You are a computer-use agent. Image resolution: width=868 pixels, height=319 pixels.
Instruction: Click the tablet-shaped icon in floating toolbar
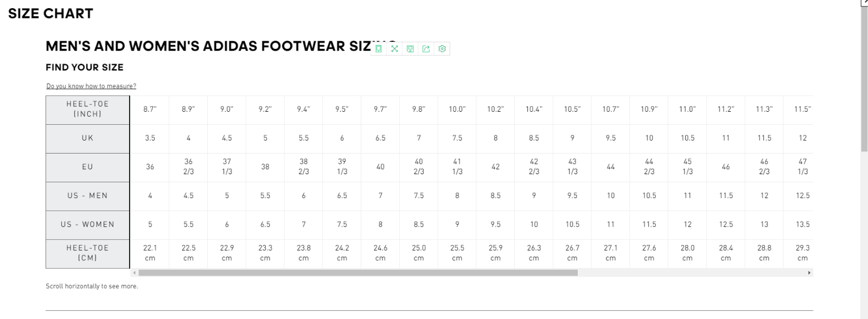pos(379,49)
